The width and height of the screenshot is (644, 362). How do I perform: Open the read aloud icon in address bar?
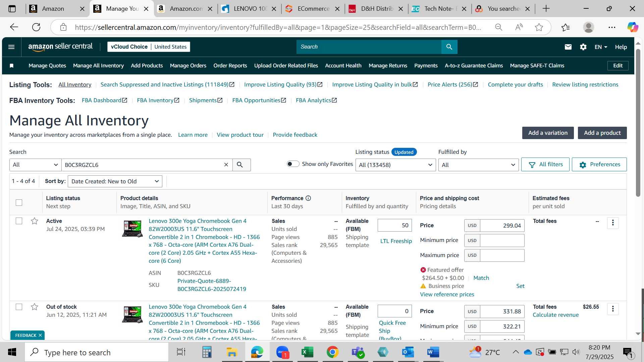[x=519, y=27]
